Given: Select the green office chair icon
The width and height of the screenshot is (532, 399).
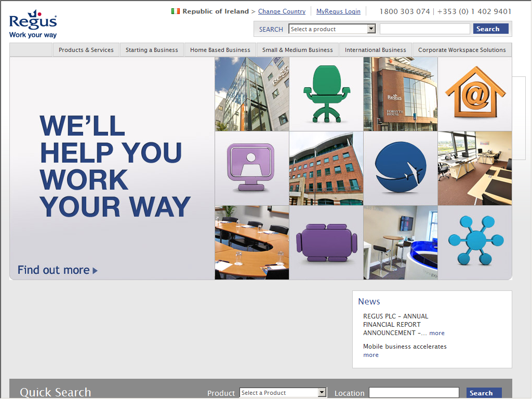Looking at the screenshot, I should (x=326, y=94).
